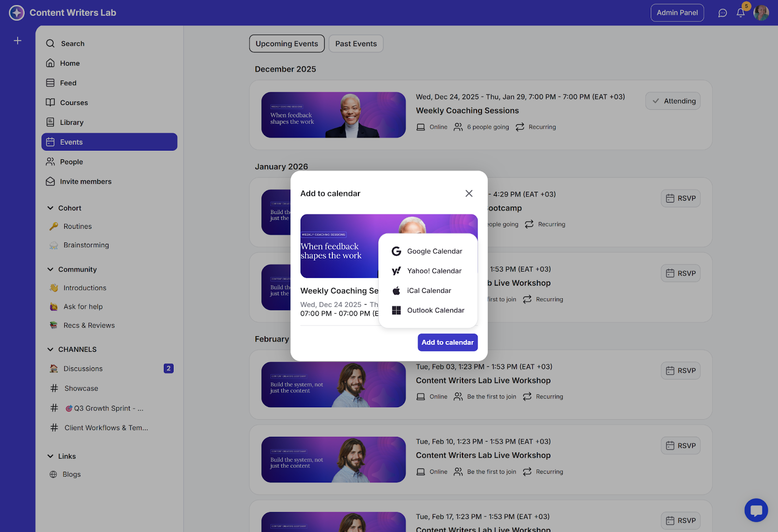Collapse the CHANNELS section
The height and width of the screenshot is (532, 778).
pyautogui.click(x=50, y=349)
